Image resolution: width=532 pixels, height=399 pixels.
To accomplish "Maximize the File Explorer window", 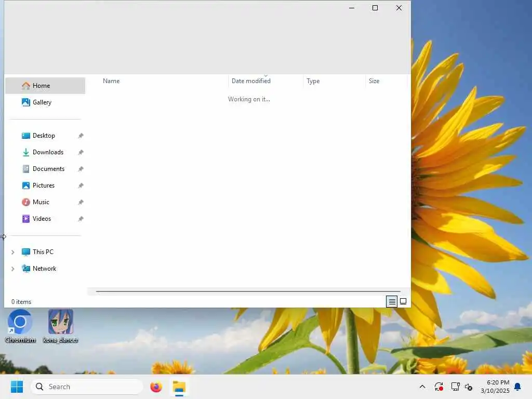I will coord(375,8).
